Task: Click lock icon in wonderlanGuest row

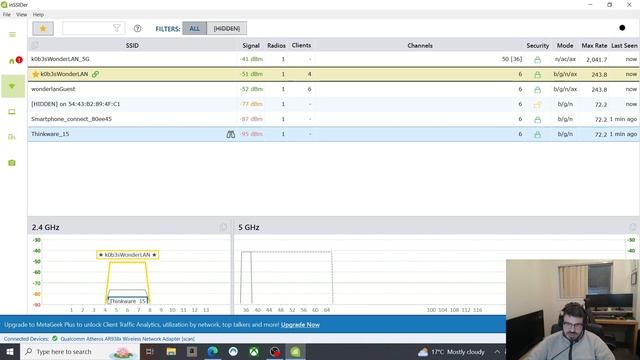Action: point(538,89)
